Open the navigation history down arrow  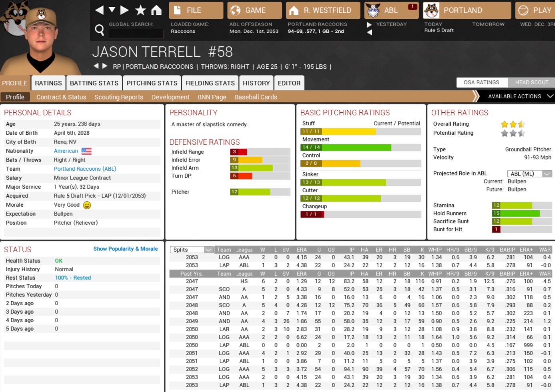[112, 10]
